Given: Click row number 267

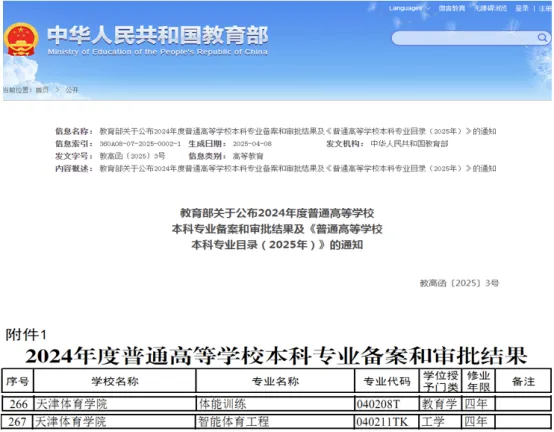Looking at the screenshot, I should (17, 421).
